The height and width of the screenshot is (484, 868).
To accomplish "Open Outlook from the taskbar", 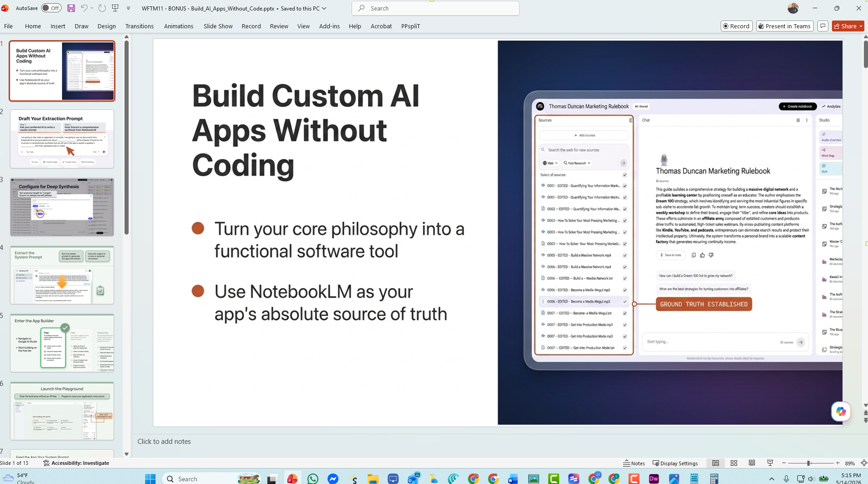I will 413,479.
